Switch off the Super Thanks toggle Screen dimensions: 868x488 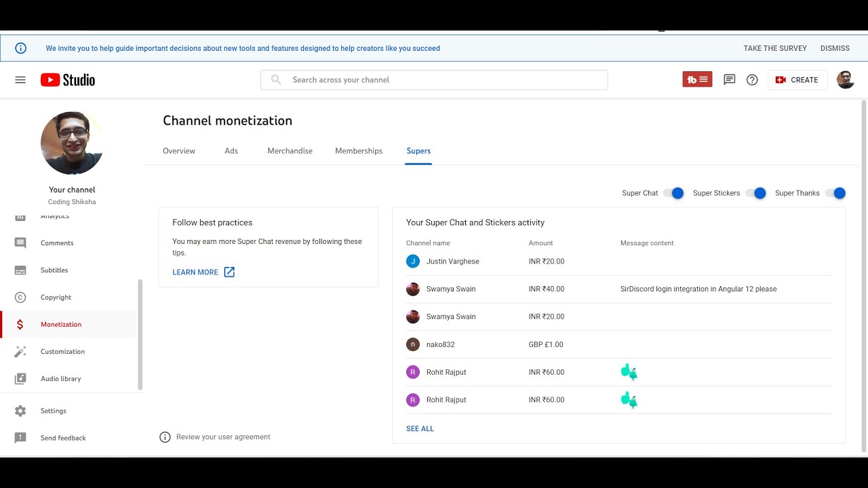[836, 193]
